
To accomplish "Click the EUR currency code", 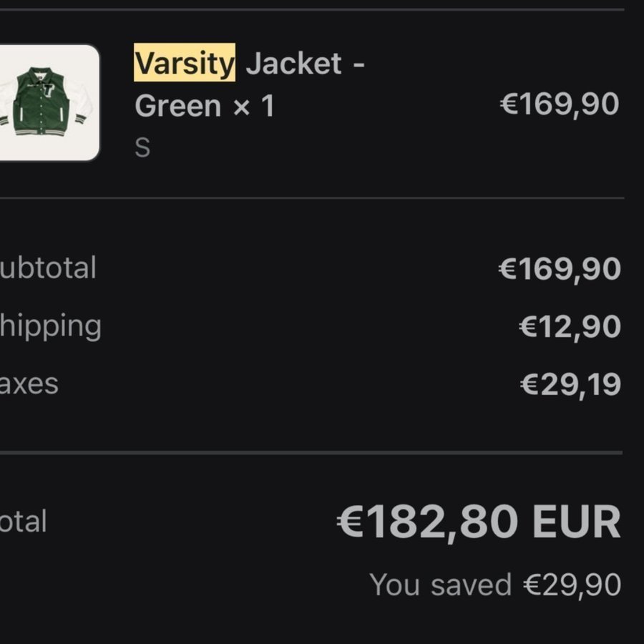I will pyautogui.click(x=576, y=522).
